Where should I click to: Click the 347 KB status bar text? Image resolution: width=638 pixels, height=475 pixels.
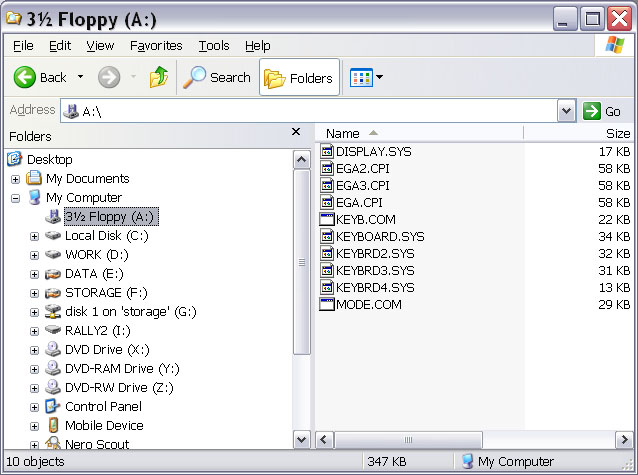click(387, 462)
